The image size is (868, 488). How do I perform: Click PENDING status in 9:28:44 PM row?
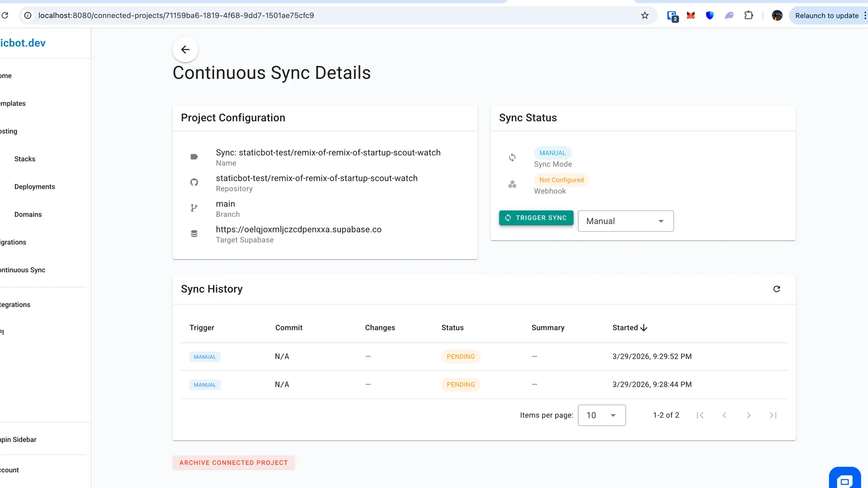point(461,385)
